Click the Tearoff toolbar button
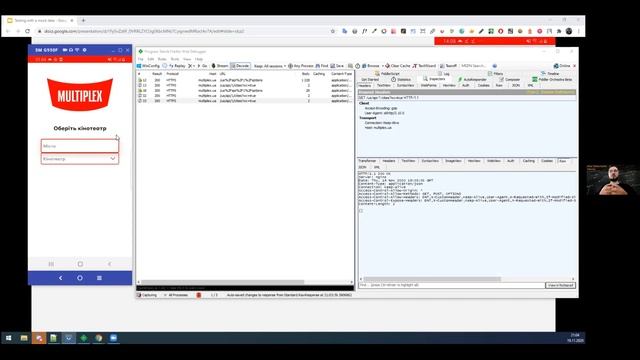 [449, 66]
